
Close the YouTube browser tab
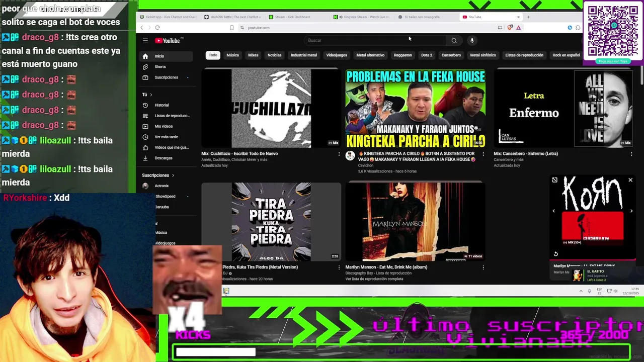(x=518, y=17)
